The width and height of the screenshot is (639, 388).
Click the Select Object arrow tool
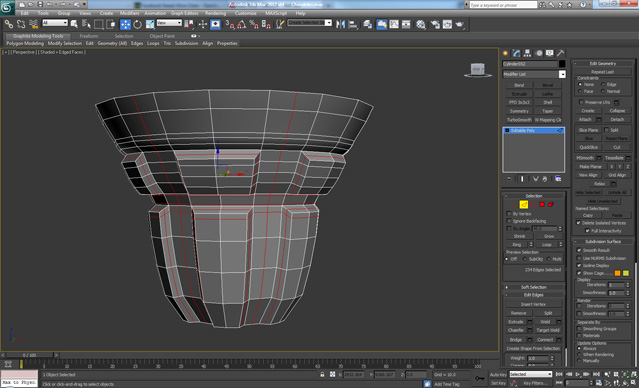click(74, 24)
